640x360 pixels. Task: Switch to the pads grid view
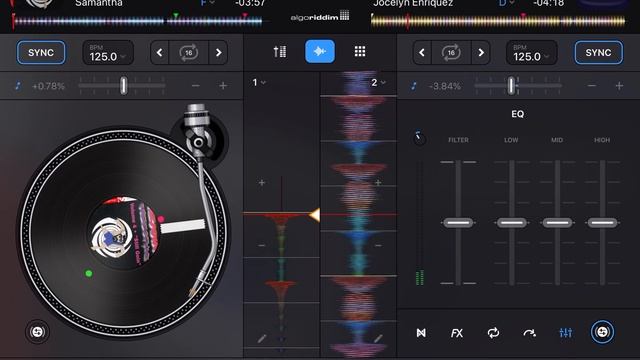tap(360, 51)
